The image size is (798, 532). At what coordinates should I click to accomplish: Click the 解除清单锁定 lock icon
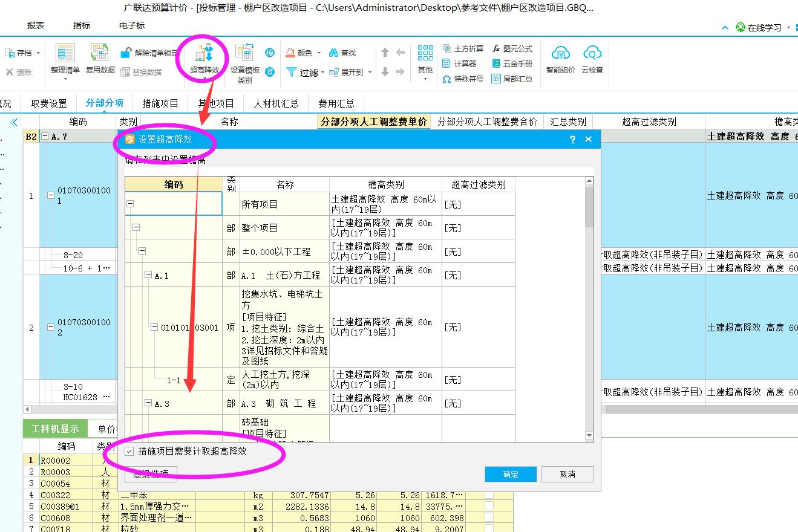(x=125, y=53)
